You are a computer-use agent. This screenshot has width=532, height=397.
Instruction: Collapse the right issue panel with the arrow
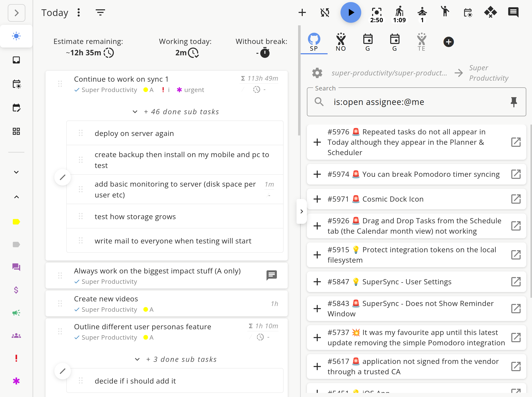pyautogui.click(x=301, y=211)
